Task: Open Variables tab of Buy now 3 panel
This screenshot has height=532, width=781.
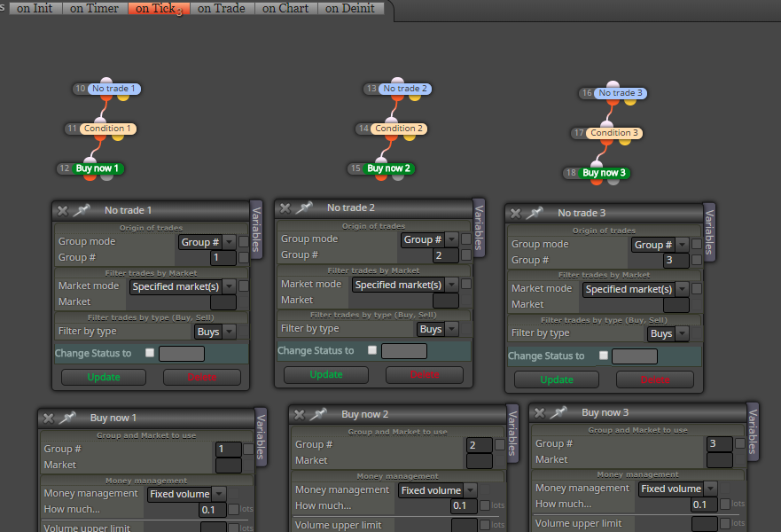Action: click(x=754, y=432)
